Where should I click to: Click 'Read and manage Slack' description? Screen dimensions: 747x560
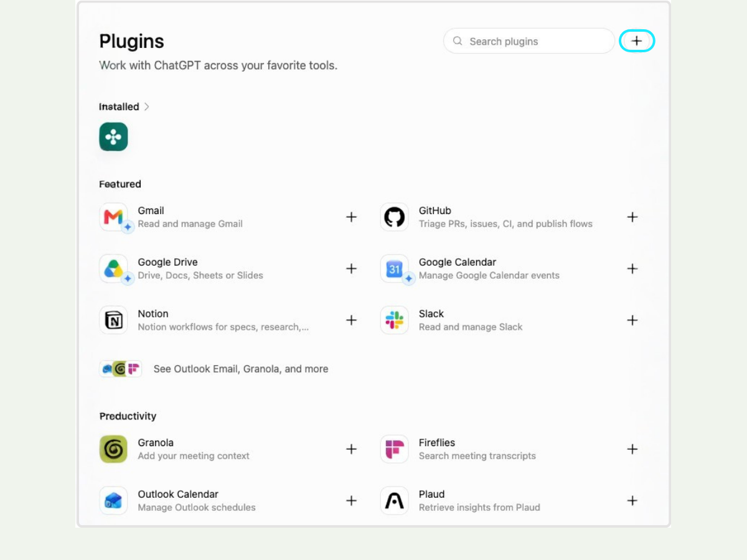(x=471, y=327)
